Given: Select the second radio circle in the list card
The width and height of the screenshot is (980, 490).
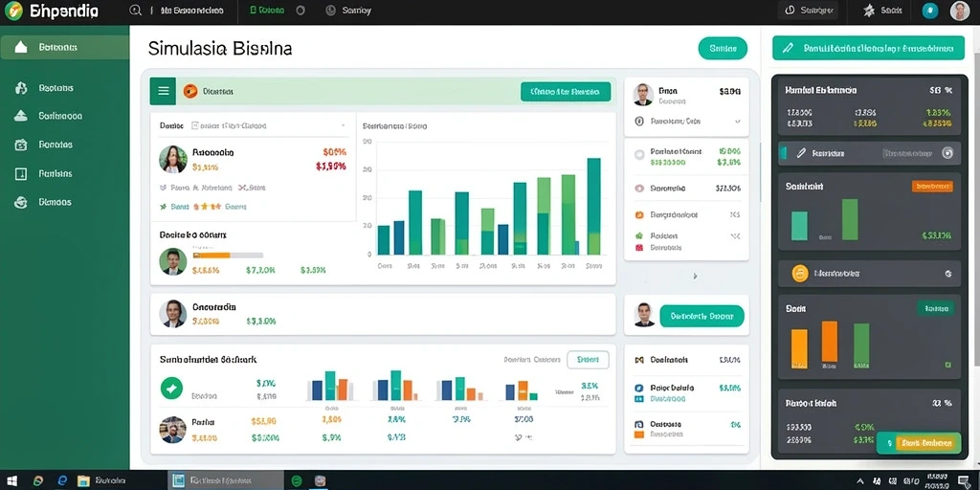Looking at the screenshot, I should (638, 189).
